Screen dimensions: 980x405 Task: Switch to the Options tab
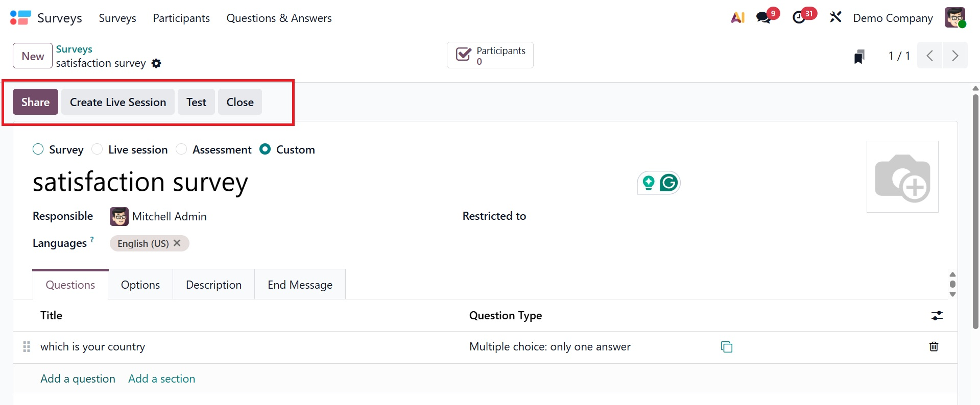point(140,285)
